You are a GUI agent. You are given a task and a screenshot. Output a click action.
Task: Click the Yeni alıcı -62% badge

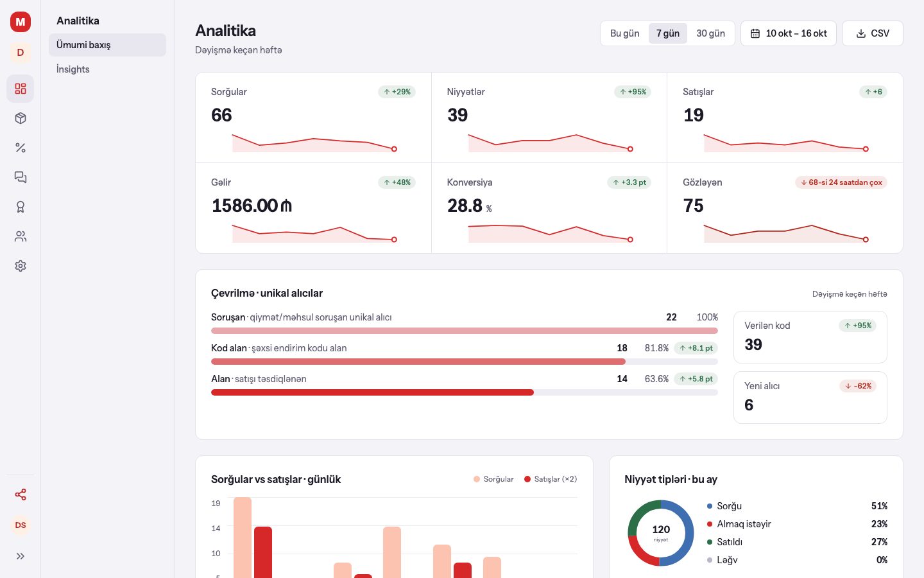pyautogui.click(x=858, y=386)
